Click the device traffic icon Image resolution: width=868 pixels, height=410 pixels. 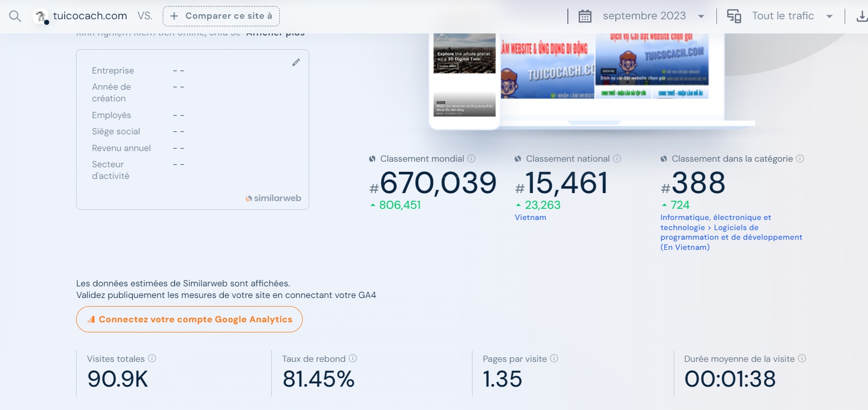734,16
